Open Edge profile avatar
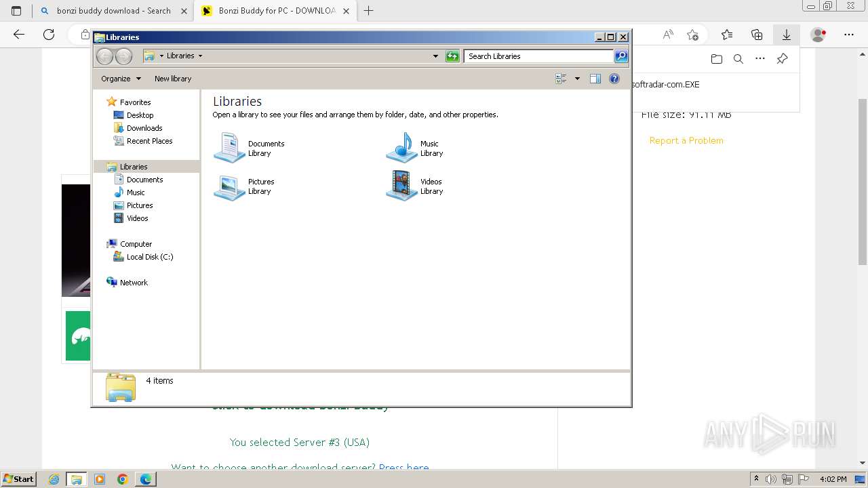The width and height of the screenshot is (868, 488). click(x=818, y=35)
